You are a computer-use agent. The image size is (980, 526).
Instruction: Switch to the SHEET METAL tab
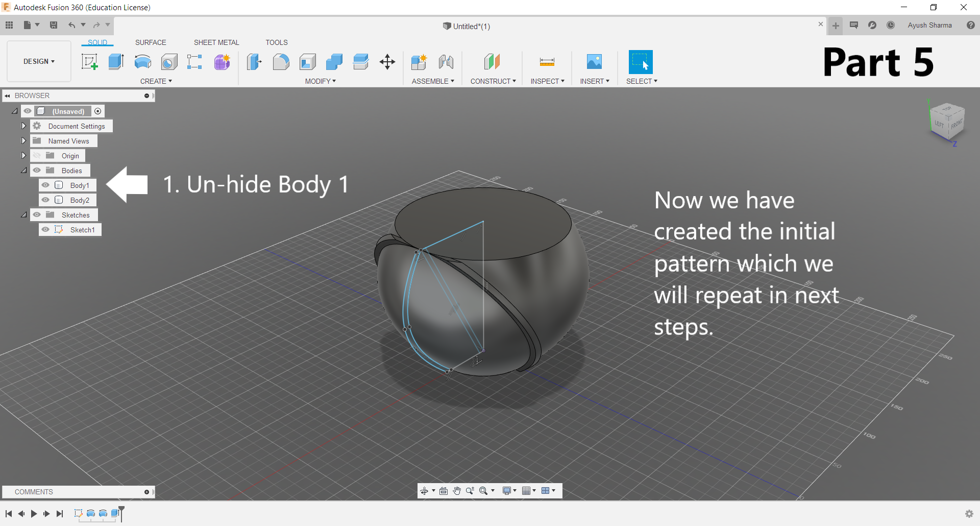[x=216, y=42]
